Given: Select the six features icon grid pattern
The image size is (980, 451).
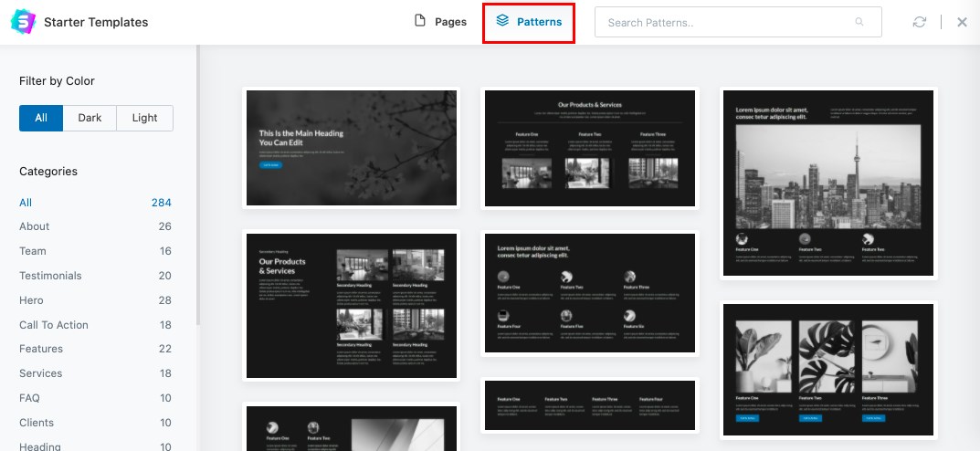Looking at the screenshot, I should (x=589, y=293).
